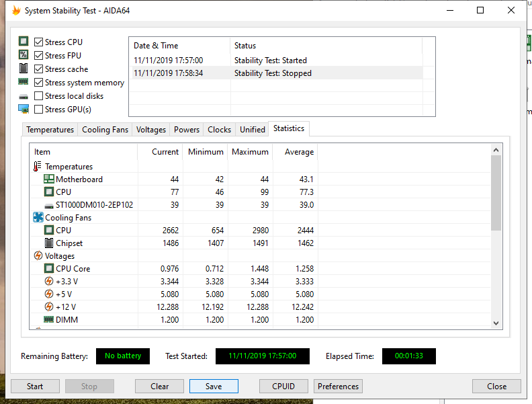Switch to the Temperatures tab

pyautogui.click(x=50, y=130)
